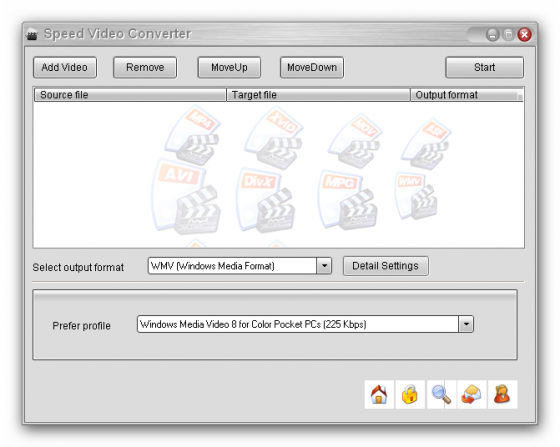The image size is (560, 447).
Task: Click the magnifying glass search icon
Action: coord(441,394)
